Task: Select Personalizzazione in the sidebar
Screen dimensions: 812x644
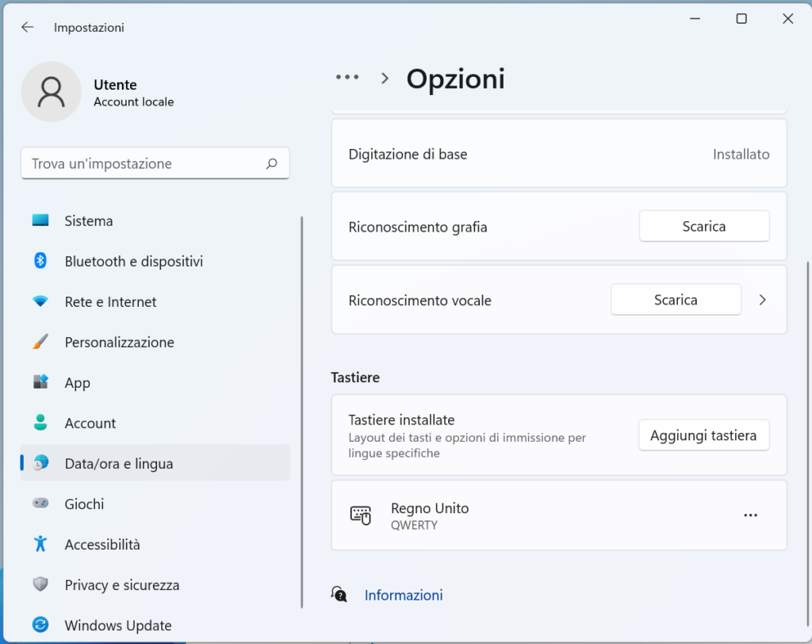Action: point(119,342)
